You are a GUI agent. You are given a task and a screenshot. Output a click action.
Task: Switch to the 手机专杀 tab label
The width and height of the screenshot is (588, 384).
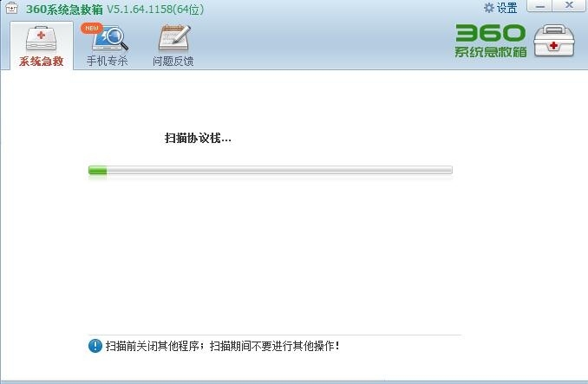point(108,61)
